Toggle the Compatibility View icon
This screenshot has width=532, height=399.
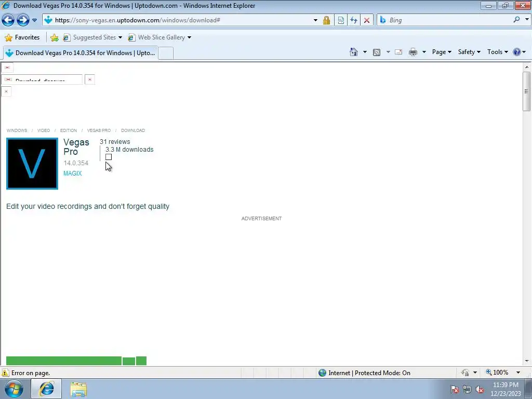341,20
